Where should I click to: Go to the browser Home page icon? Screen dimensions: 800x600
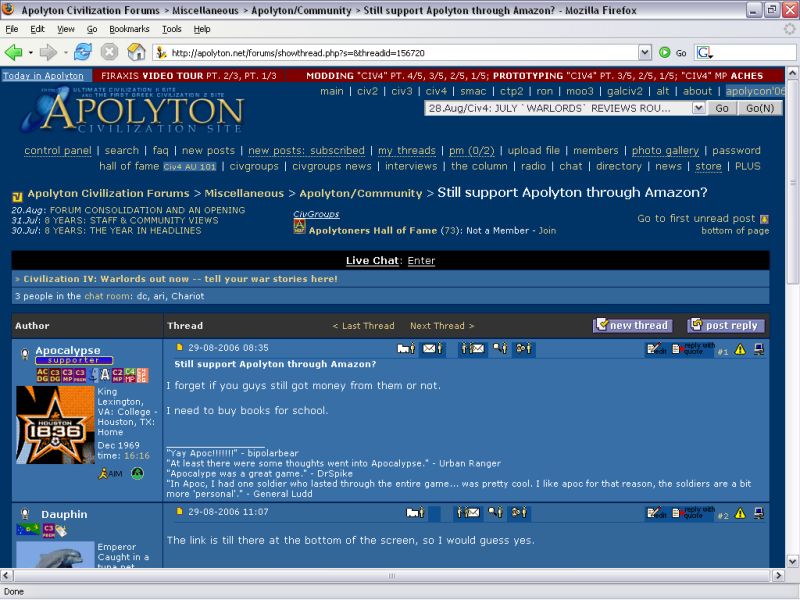click(136, 52)
